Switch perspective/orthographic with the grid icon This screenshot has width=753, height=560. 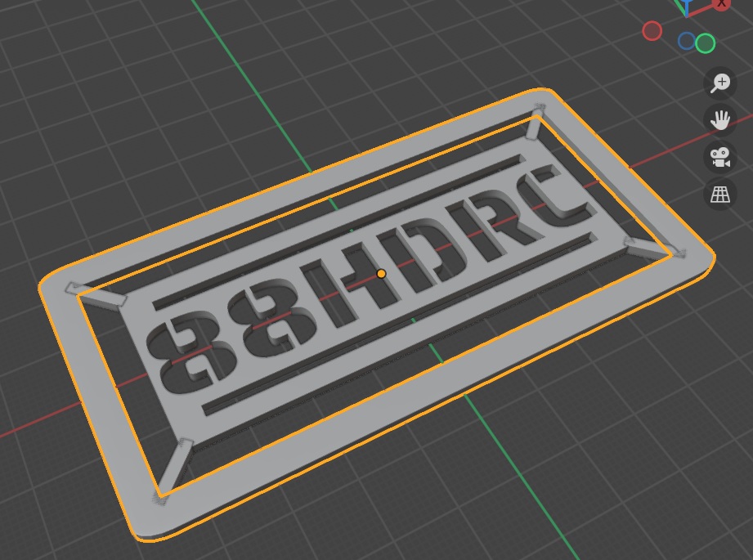tap(719, 194)
